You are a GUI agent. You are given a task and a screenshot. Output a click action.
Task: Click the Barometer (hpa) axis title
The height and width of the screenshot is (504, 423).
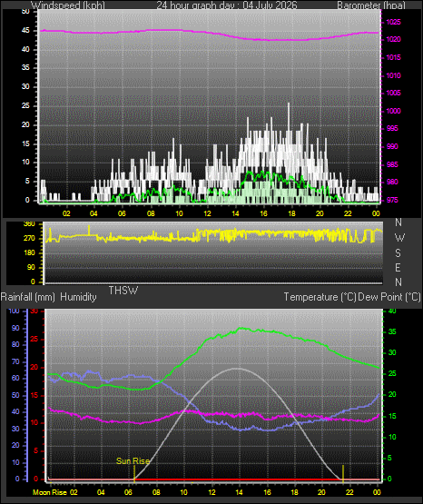tap(371, 5)
